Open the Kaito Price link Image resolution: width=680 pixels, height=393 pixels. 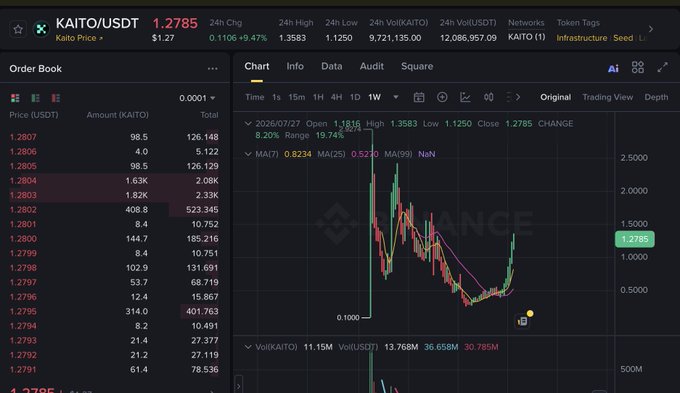[x=79, y=38]
